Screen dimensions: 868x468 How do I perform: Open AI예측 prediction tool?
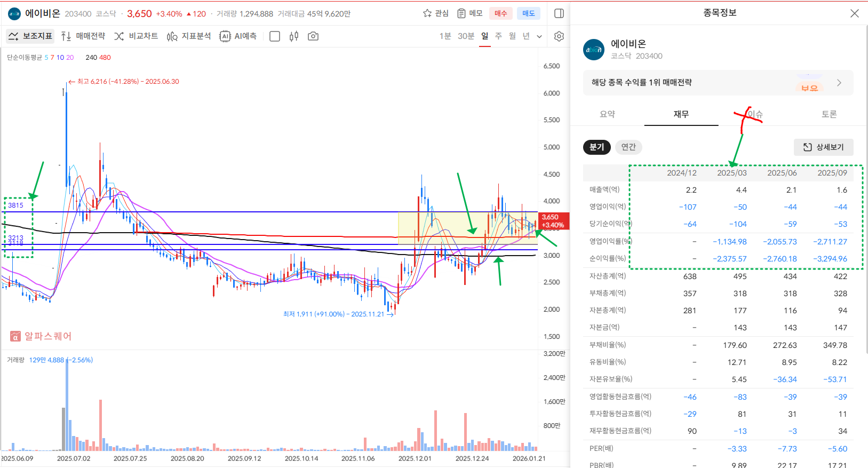point(238,36)
